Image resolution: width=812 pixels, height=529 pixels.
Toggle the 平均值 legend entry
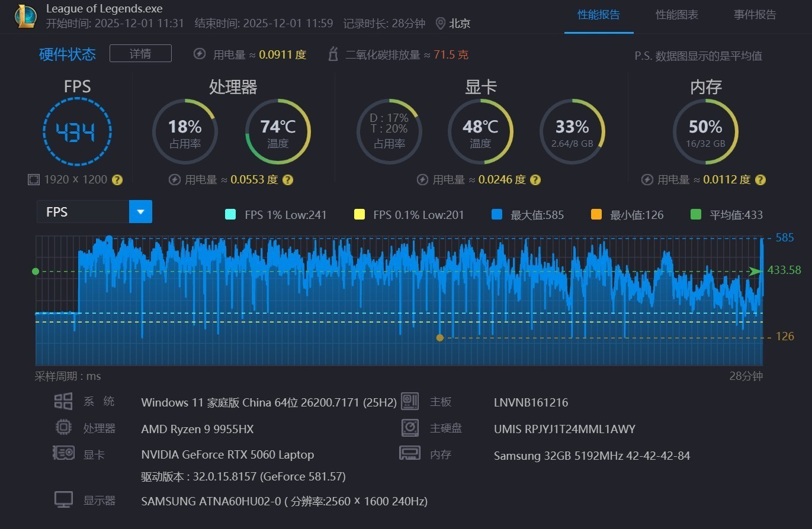tap(695, 214)
